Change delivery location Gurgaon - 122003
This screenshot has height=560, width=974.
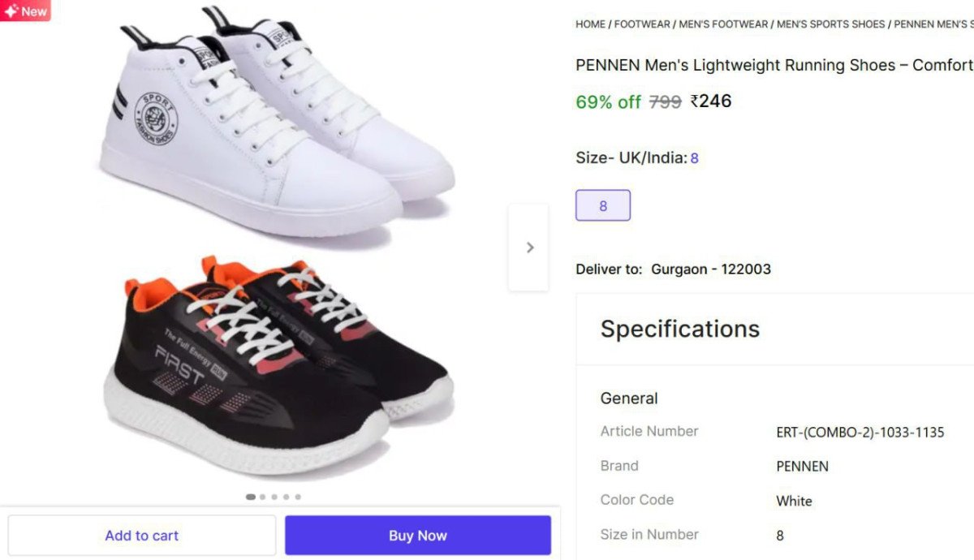(x=710, y=269)
